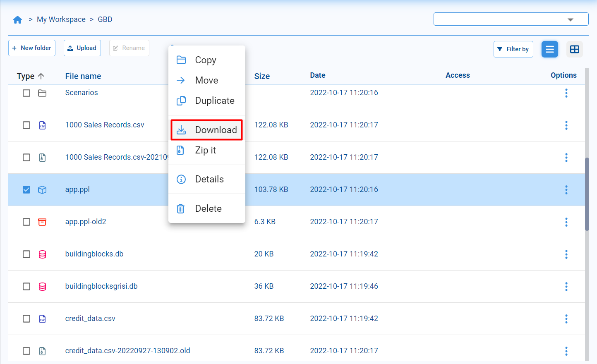Click the vertical scrollbar thumb
Screen dimensions: 597x364
pyautogui.click(x=587, y=194)
